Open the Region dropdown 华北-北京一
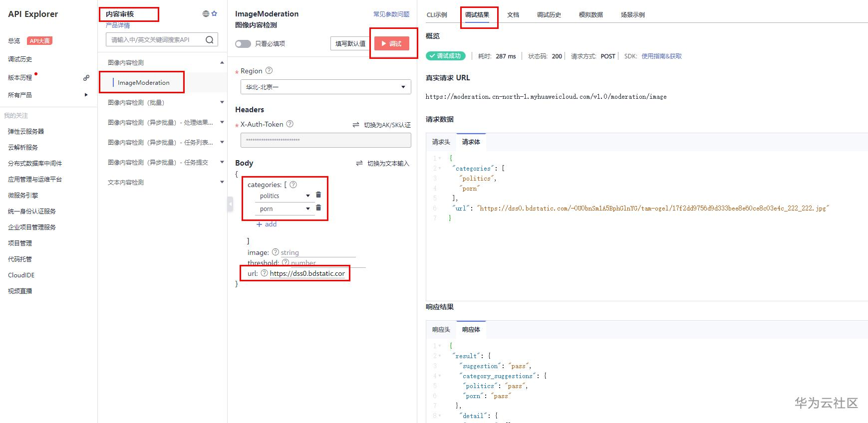The image size is (868, 423). click(325, 87)
